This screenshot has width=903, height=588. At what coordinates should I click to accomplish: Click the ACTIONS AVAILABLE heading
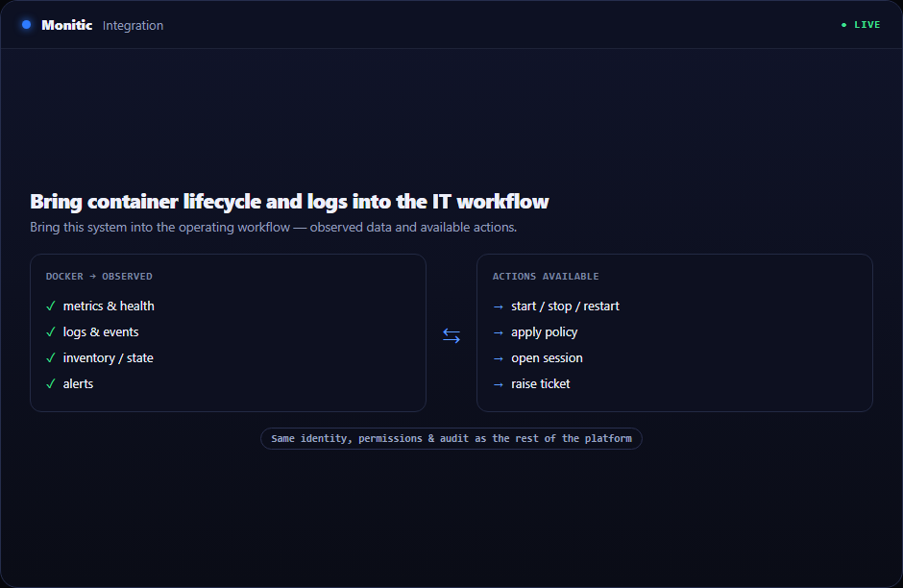click(x=546, y=277)
